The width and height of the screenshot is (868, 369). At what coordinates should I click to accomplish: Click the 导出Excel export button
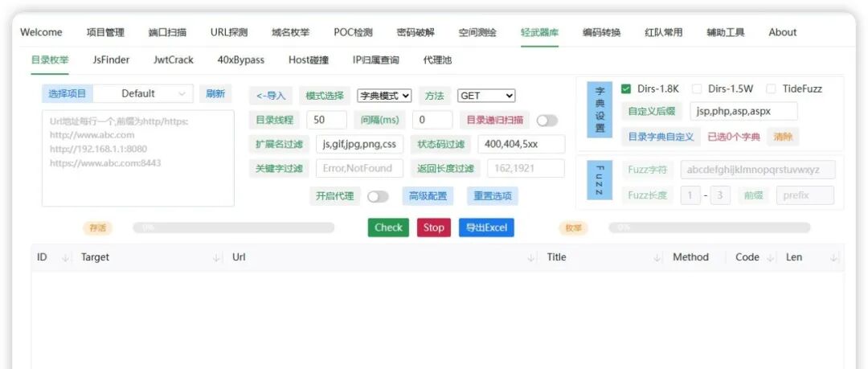click(486, 228)
